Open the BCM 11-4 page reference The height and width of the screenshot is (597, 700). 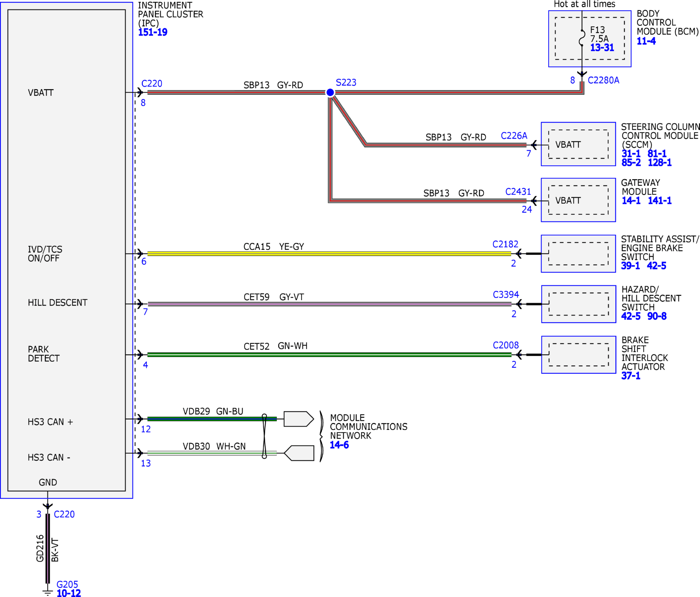coord(646,41)
